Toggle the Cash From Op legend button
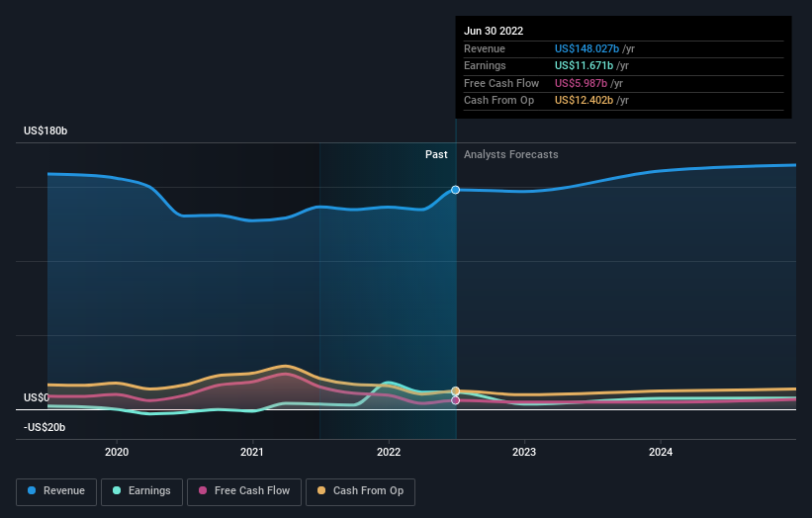This screenshot has height=518, width=812. (x=360, y=491)
